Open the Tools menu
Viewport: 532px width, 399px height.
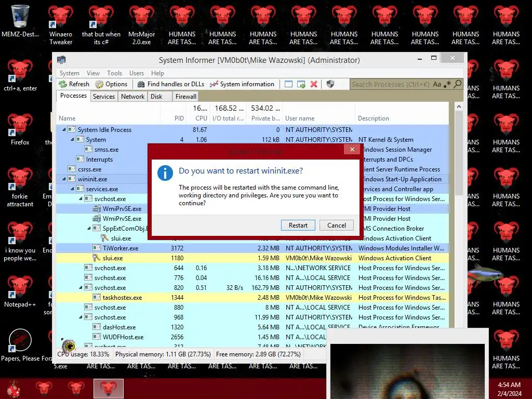(x=114, y=73)
